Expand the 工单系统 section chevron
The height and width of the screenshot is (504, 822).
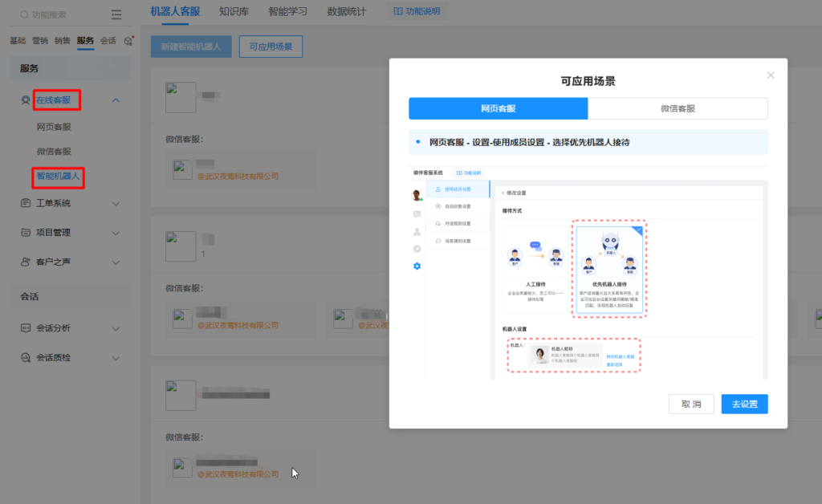coord(116,204)
